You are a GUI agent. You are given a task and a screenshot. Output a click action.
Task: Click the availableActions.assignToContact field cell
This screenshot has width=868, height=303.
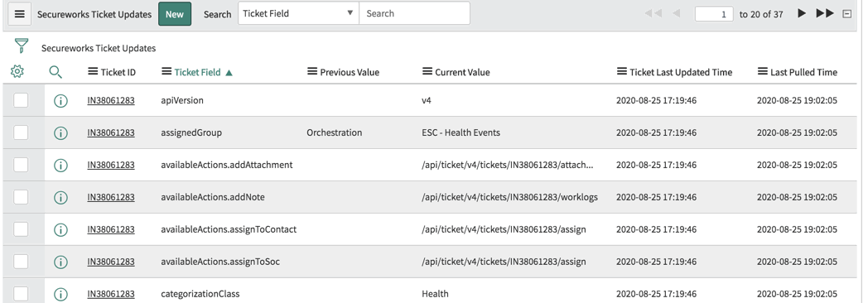click(x=229, y=229)
